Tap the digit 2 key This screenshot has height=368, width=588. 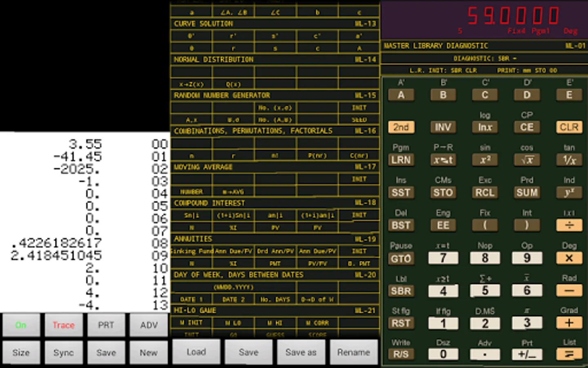click(x=485, y=323)
